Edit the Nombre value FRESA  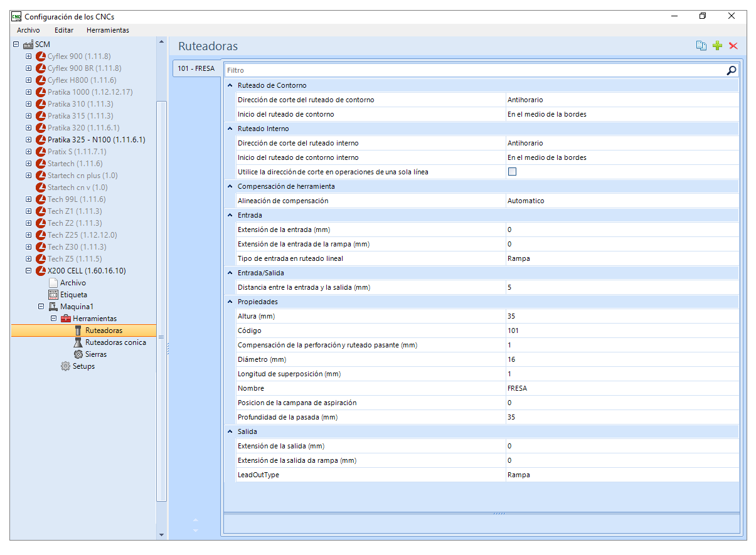622,388
